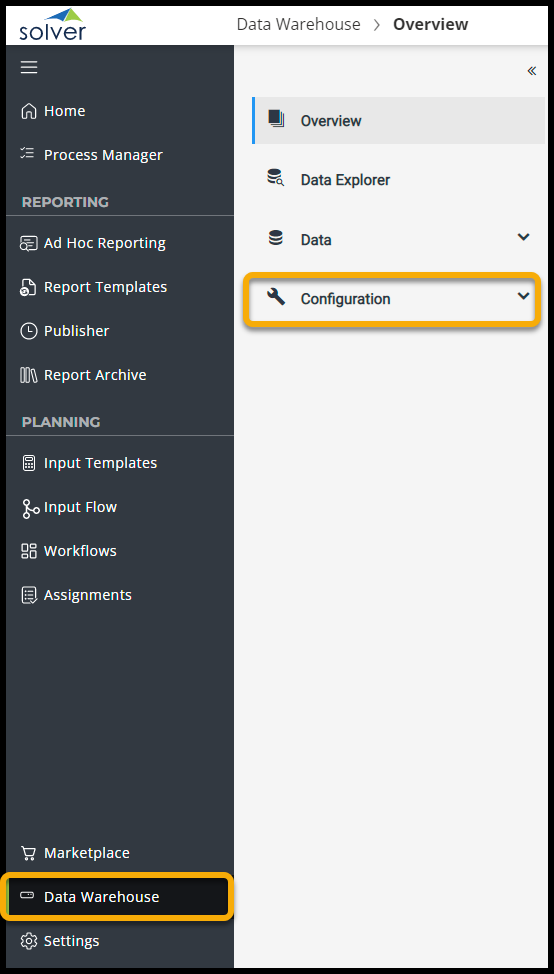Image resolution: width=554 pixels, height=974 pixels.
Task: Expand the Data section chevron
Action: click(524, 237)
